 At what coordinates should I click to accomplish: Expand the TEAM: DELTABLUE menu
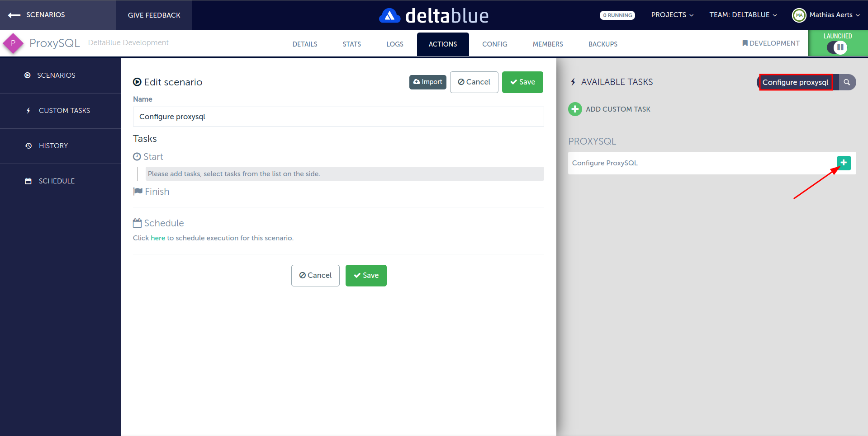(x=743, y=15)
